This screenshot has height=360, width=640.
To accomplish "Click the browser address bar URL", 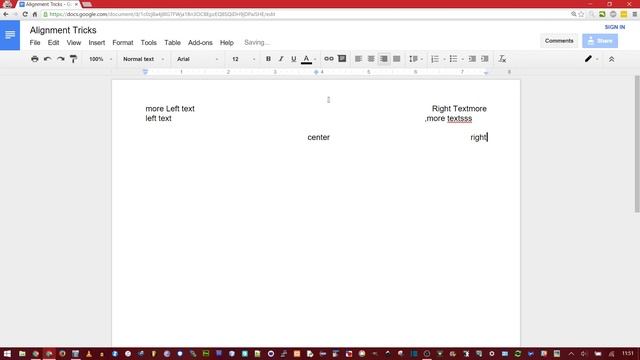I will click(162, 14).
